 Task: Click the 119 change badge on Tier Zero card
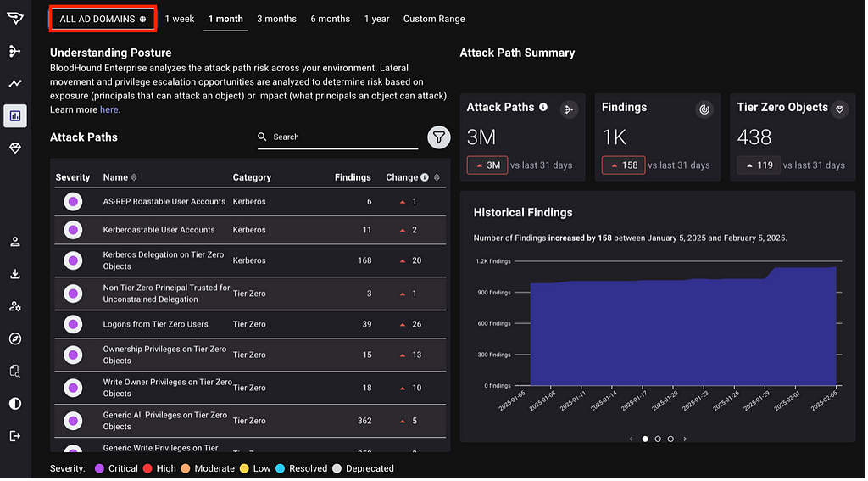(759, 165)
